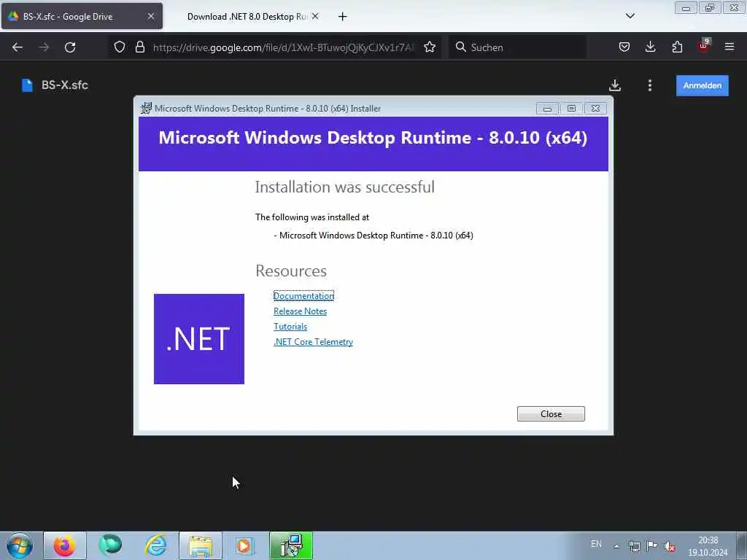Open green round app in taskbar
This screenshot has height=560, width=747.
tap(110, 545)
